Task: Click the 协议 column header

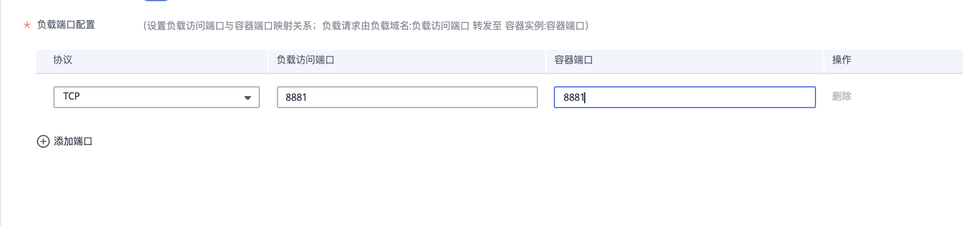Action: point(63,60)
